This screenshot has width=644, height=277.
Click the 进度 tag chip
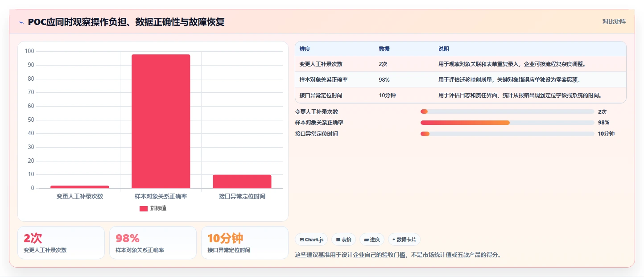click(x=372, y=240)
